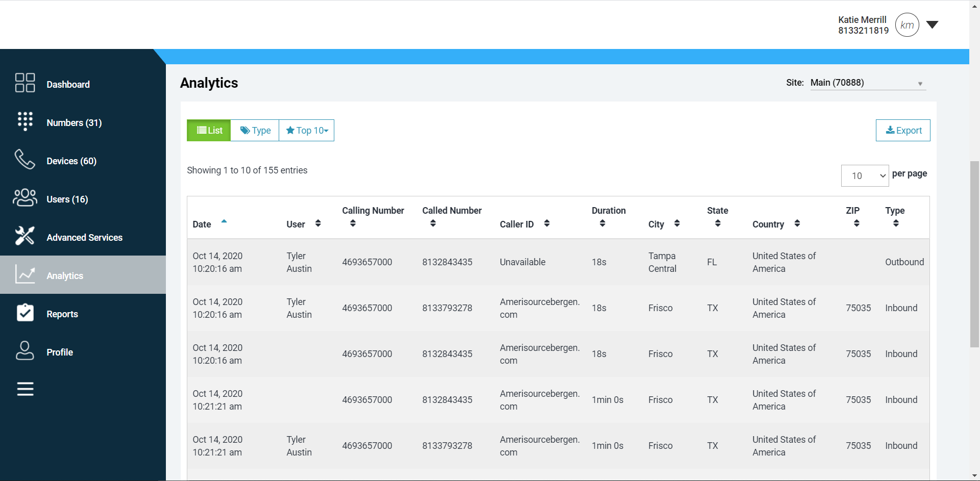Click the Unavailable caller ID cell
This screenshot has height=481, width=980.
pyautogui.click(x=523, y=262)
